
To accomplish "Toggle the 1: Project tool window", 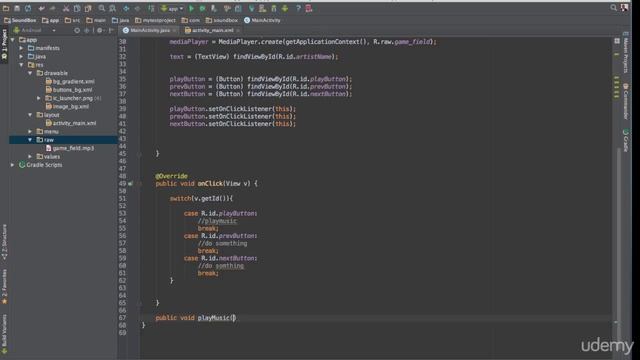I will pos(4,44).
